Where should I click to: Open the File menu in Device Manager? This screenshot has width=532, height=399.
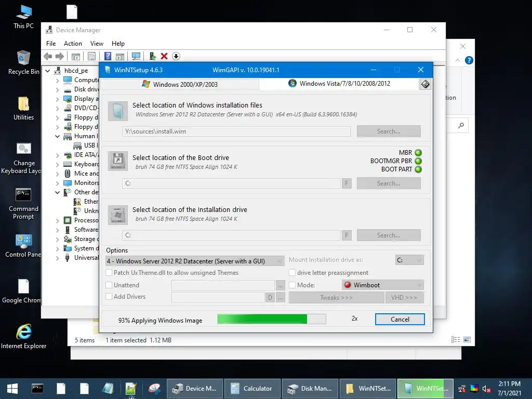pos(51,44)
